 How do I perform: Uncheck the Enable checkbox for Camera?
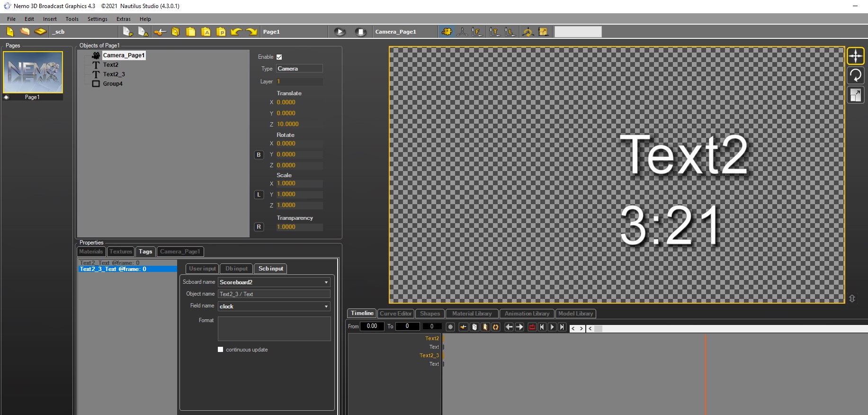coord(279,57)
